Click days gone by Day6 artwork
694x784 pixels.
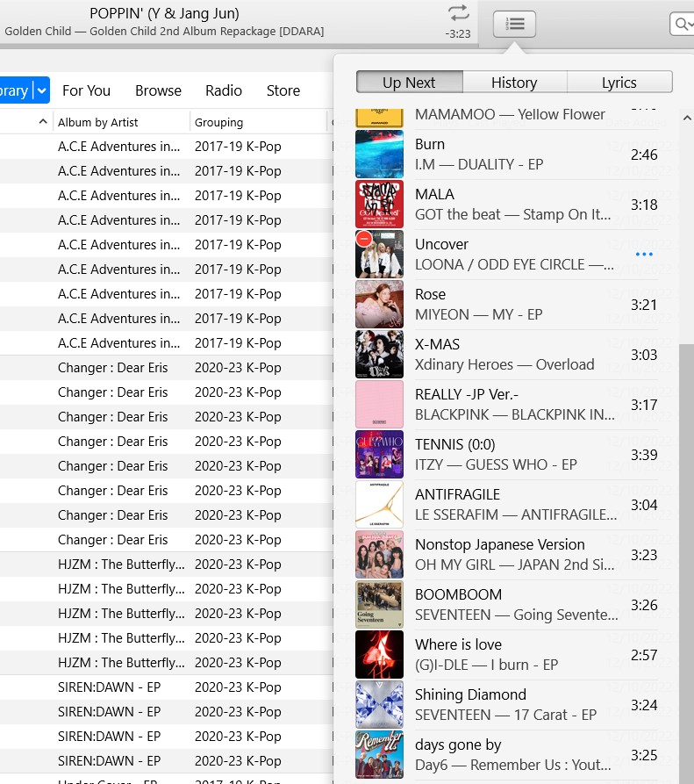379,754
